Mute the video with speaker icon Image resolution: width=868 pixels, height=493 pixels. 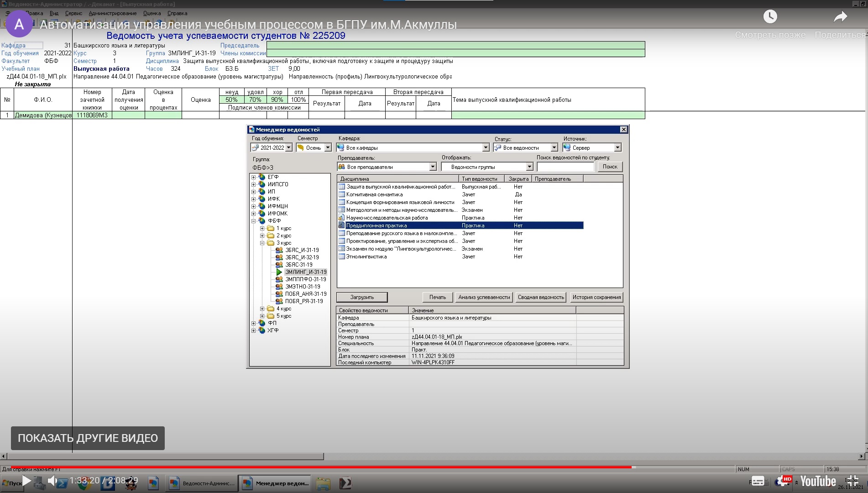click(x=52, y=481)
